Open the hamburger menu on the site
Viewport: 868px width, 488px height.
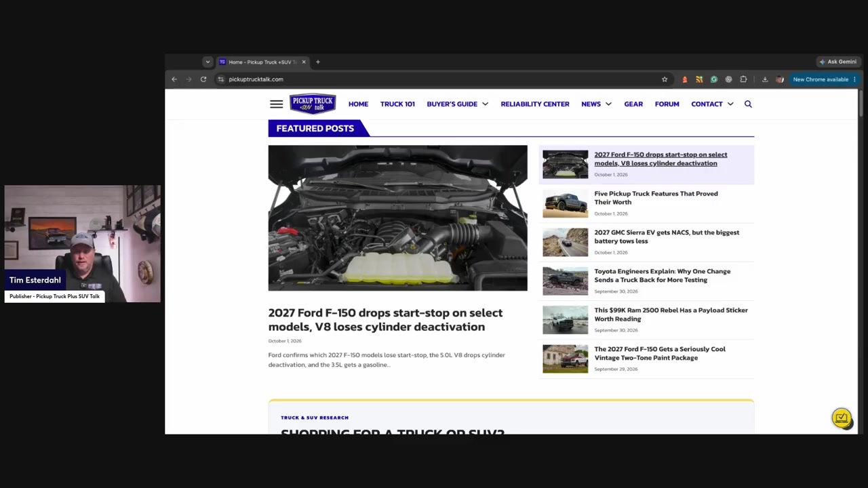click(276, 104)
